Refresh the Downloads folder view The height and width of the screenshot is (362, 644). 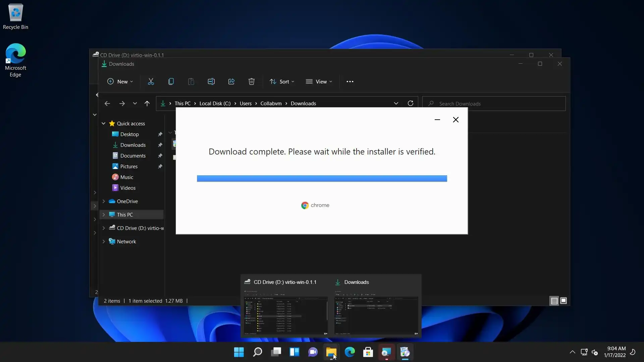410,103
